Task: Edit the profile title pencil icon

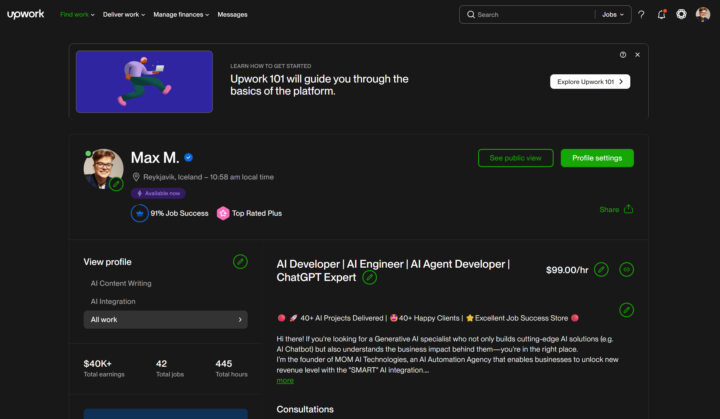Action: tap(370, 277)
